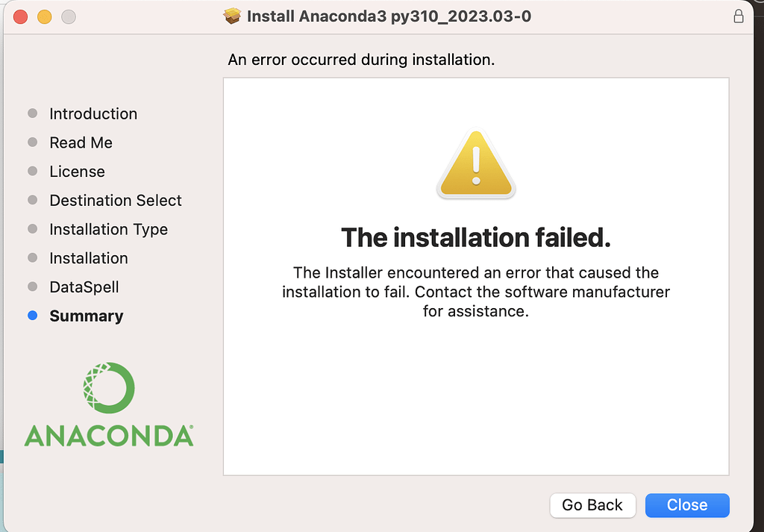Click the red close window button
This screenshot has width=764, height=532.
tap(20, 16)
